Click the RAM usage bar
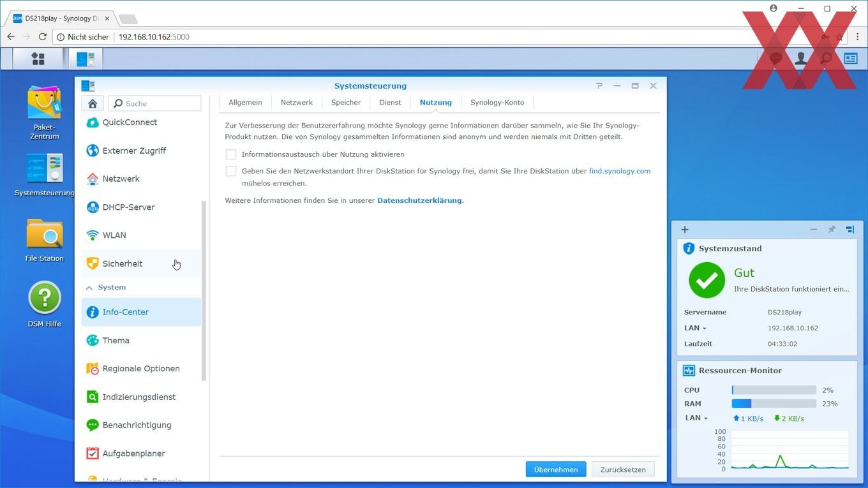The height and width of the screenshot is (488, 868). [x=774, y=404]
